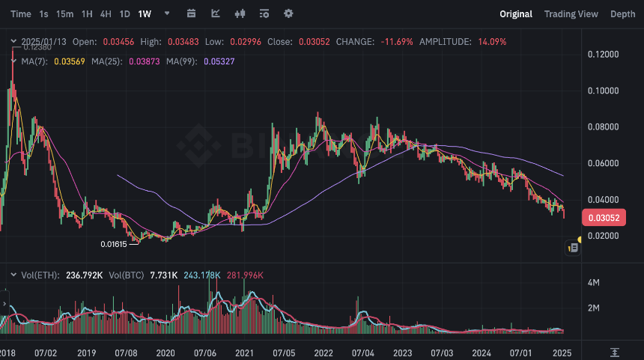Click the Vol(ETH) value 236.792K

(x=84, y=275)
